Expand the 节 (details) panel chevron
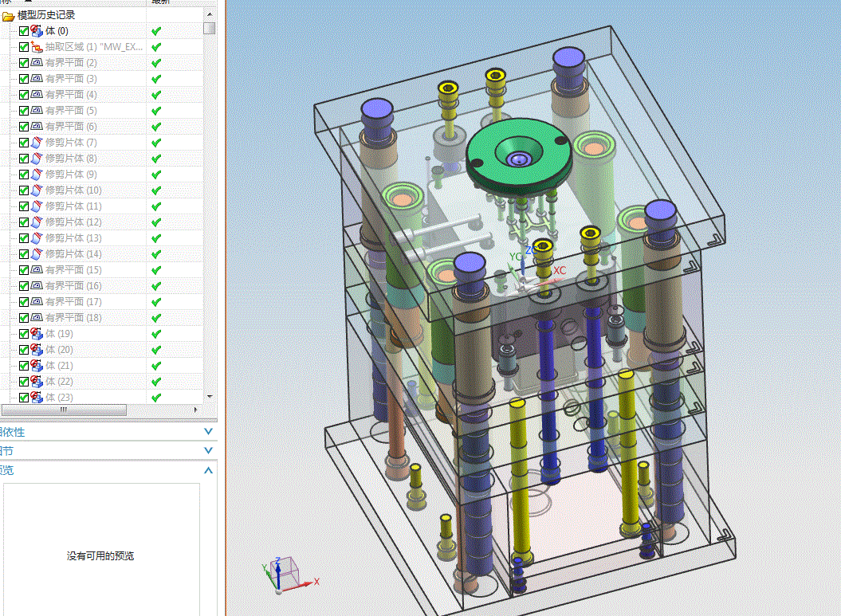The height and width of the screenshot is (616, 841). [209, 451]
